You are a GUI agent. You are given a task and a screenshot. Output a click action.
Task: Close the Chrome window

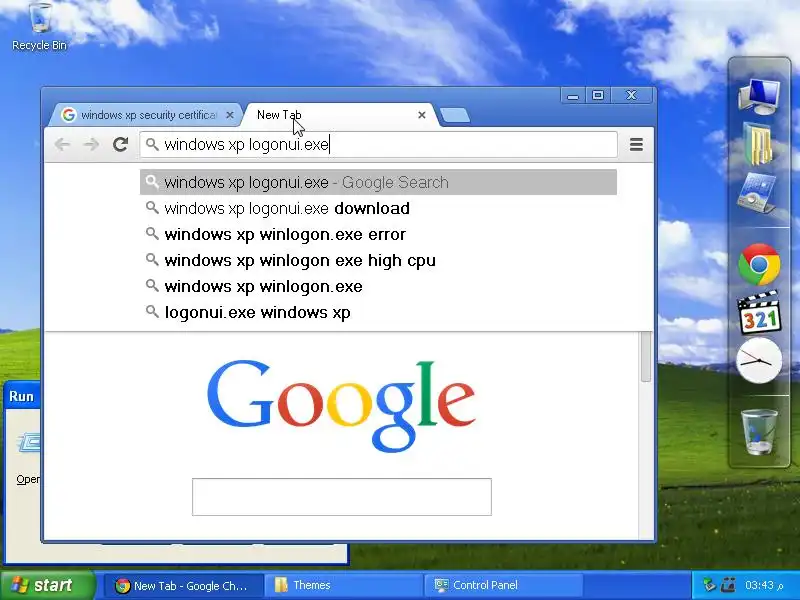[x=632, y=95]
